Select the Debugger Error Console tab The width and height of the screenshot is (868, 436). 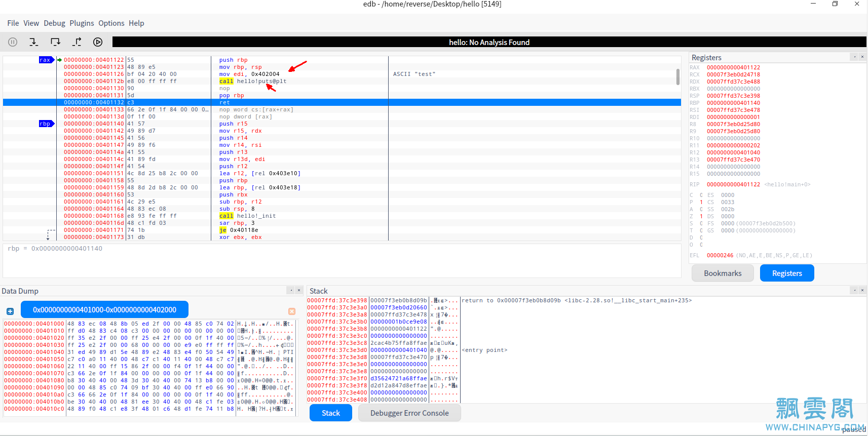(x=409, y=413)
